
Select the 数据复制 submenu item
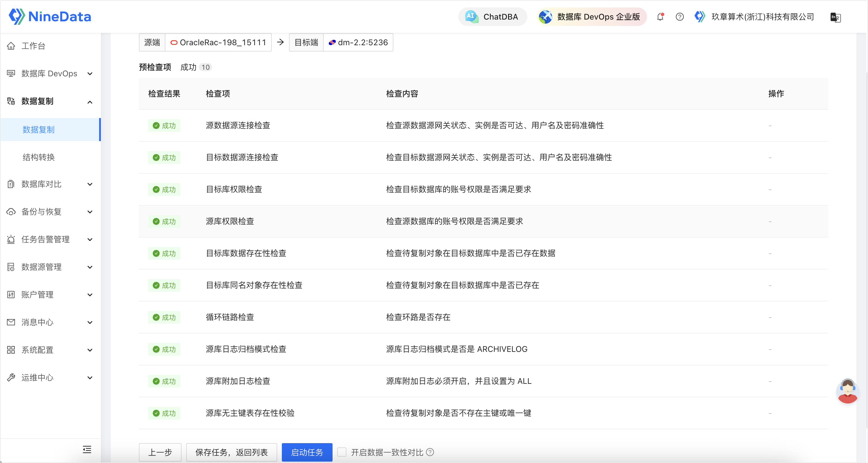[39, 130]
